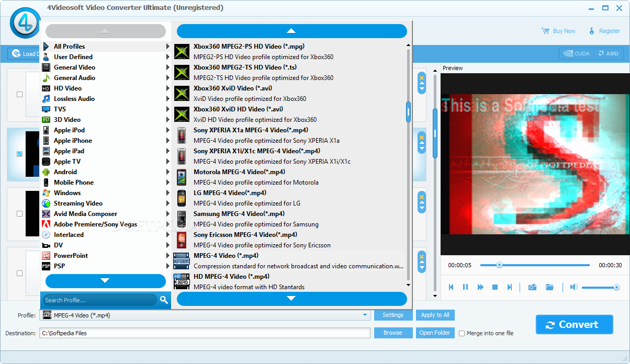Check the fourth file's checkbox

coord(20,274)
